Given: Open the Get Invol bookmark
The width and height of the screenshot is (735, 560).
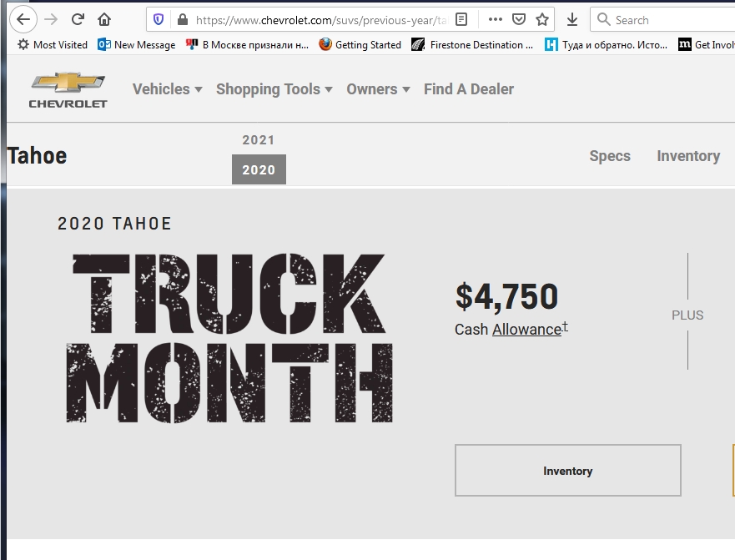Looking at the screenshot, I should pos(707,44).
